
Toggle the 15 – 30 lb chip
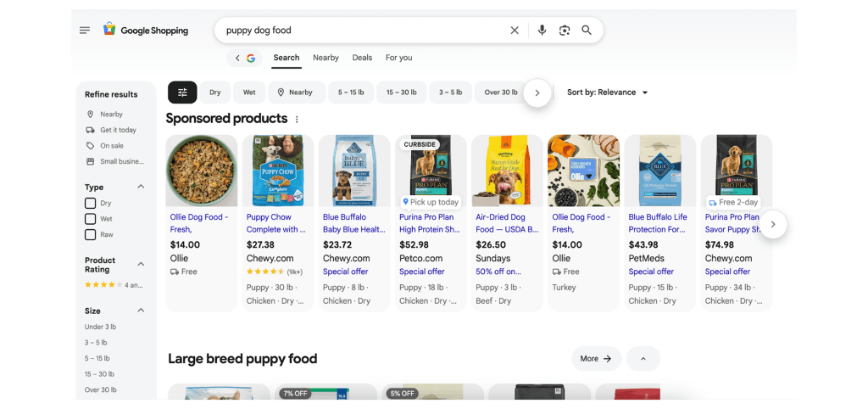pyautogui.click(x=401, y=92)
